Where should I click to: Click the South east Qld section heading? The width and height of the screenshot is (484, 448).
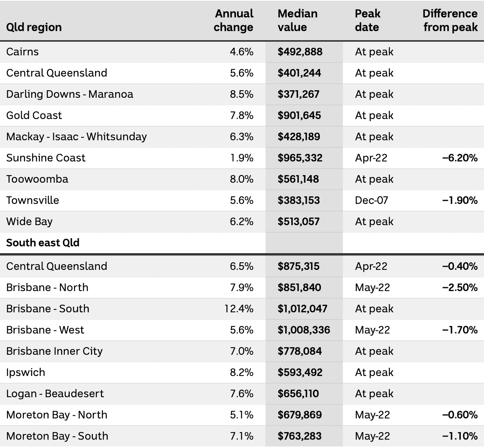(x=43, y=243)
